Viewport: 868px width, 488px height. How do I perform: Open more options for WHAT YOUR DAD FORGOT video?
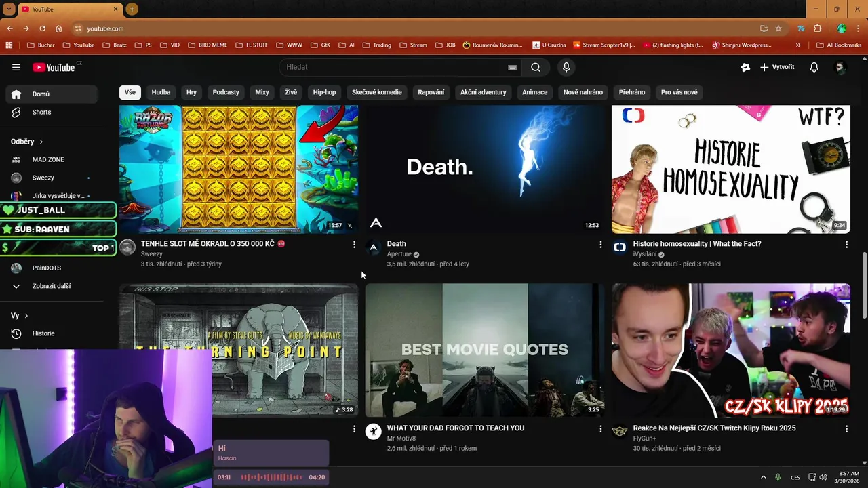[600, 428]
